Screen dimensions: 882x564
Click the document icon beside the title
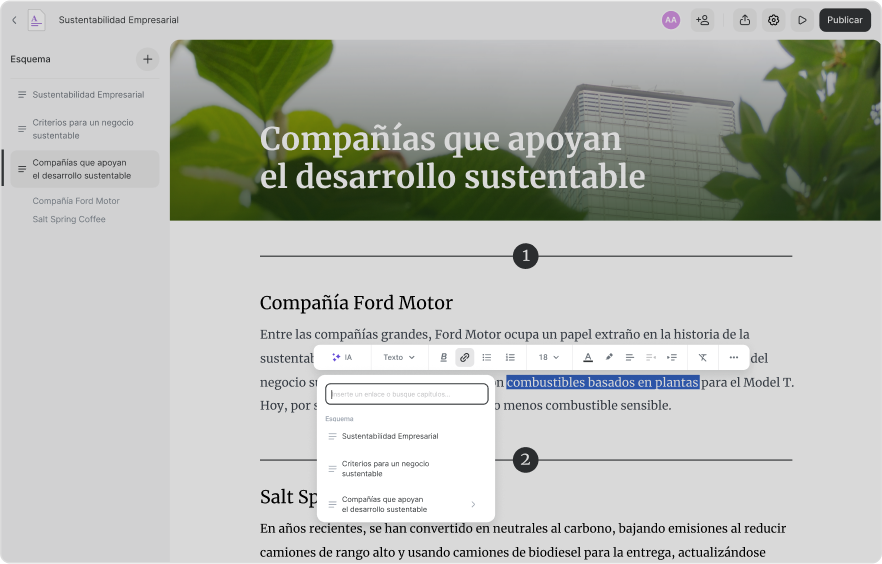click(x=36, y=20)
